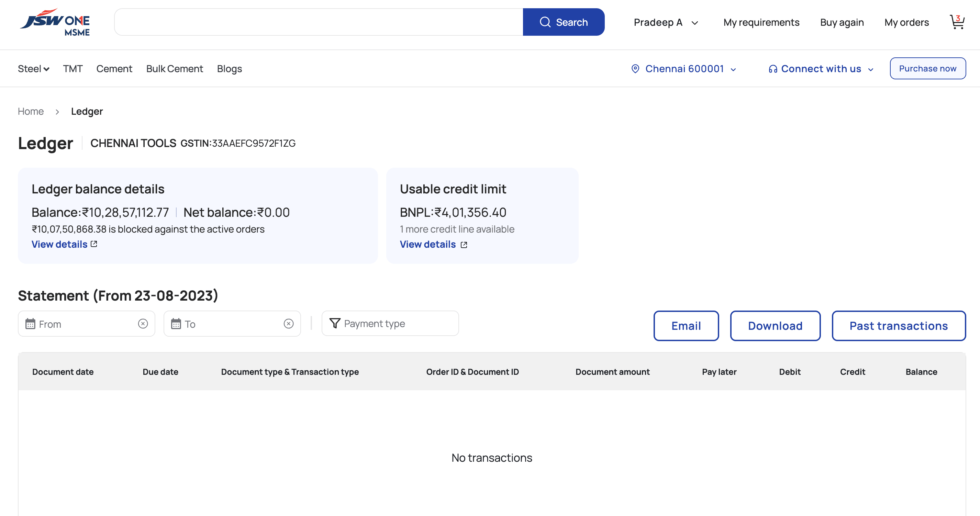Open the TMT menu item

73,69
